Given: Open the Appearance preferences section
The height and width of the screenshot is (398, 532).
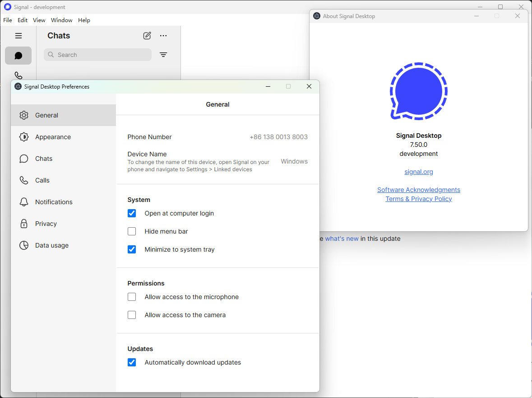Looking at the screenshot, I should pyautogui.click(x=53, y=137).
